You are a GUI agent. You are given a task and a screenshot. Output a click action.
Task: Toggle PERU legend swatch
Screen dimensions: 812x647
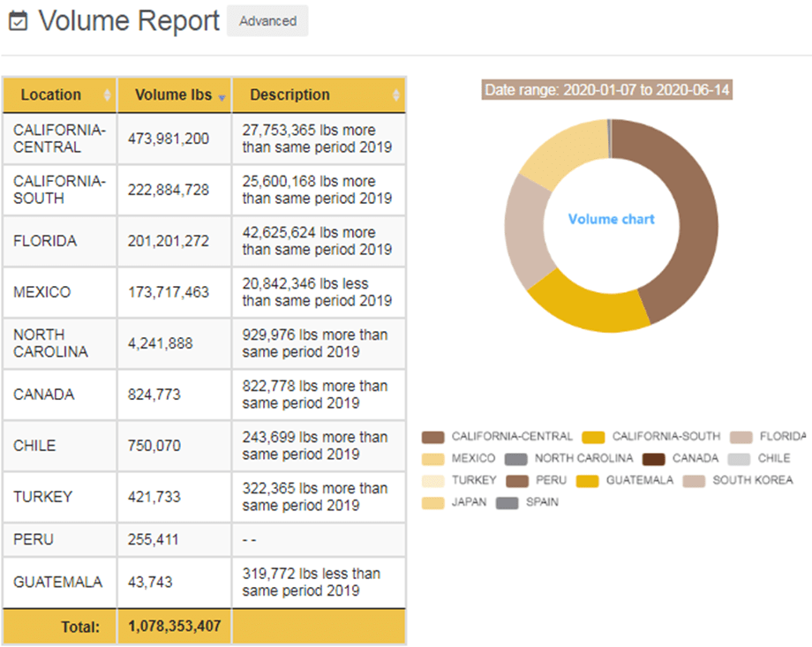pyautogui.click(x=517, y=481)
